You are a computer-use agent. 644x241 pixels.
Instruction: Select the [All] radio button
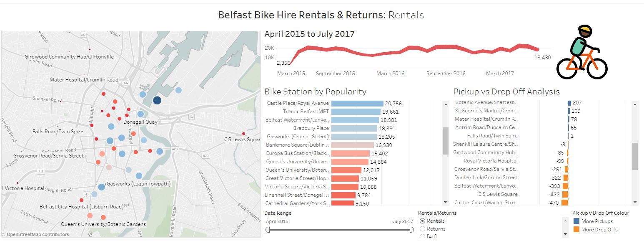(x=422, y=236)
